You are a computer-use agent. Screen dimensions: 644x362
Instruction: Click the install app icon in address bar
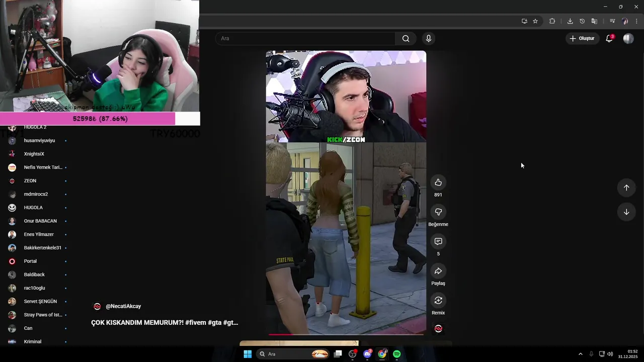click(x=524, y=21)
